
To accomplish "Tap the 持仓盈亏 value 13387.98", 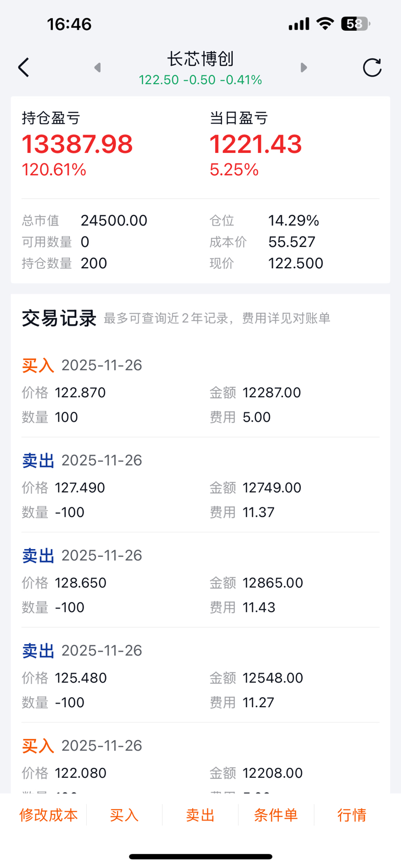I will (77, 145).
